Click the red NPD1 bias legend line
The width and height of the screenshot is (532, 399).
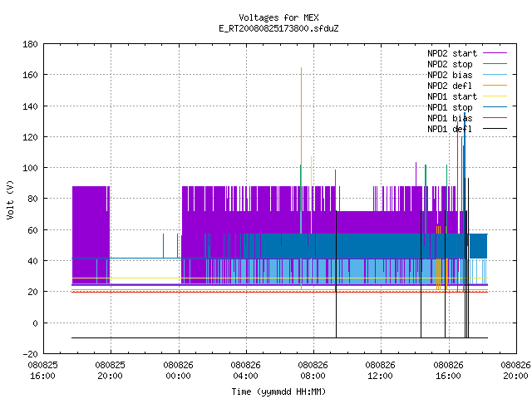495,118
